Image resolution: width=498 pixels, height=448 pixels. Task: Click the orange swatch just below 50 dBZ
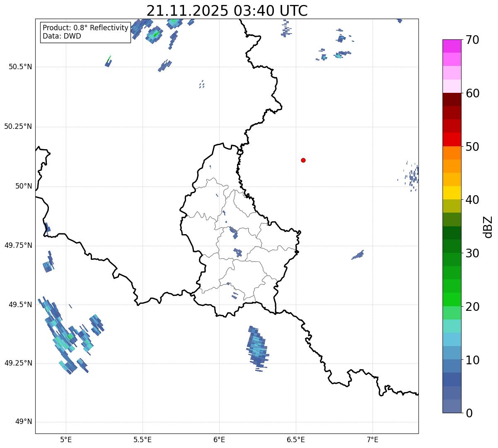click(452, 153)
